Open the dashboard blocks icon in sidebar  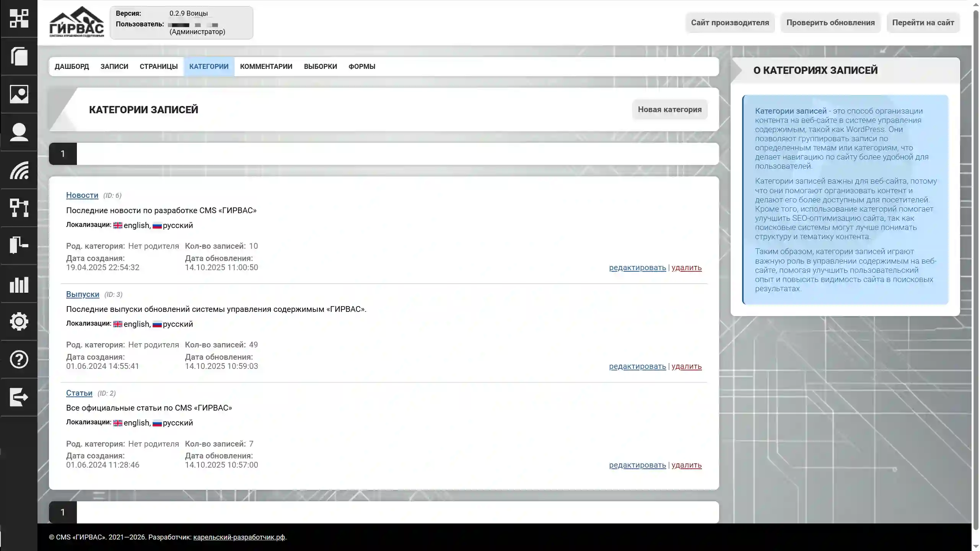19,18
